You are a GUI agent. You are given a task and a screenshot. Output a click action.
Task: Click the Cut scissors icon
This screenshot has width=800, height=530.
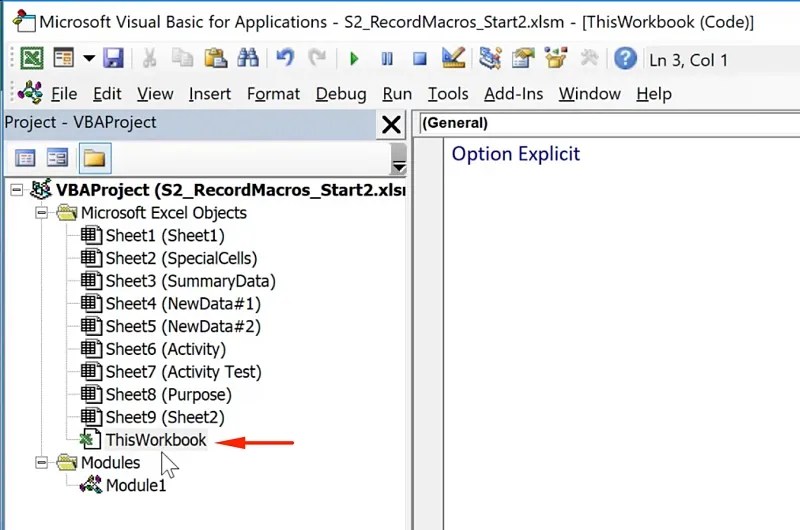tap(149, 59)
